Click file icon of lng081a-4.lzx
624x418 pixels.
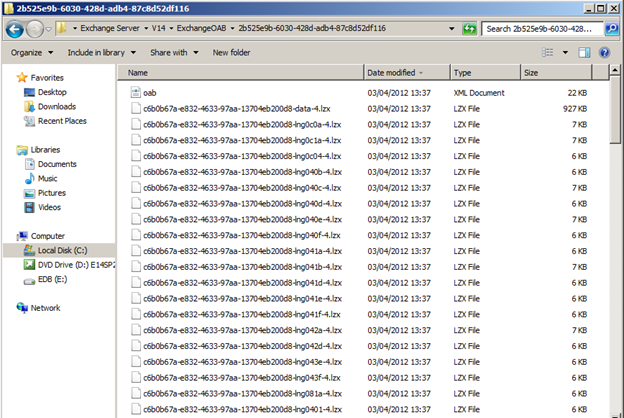point(136,393)
